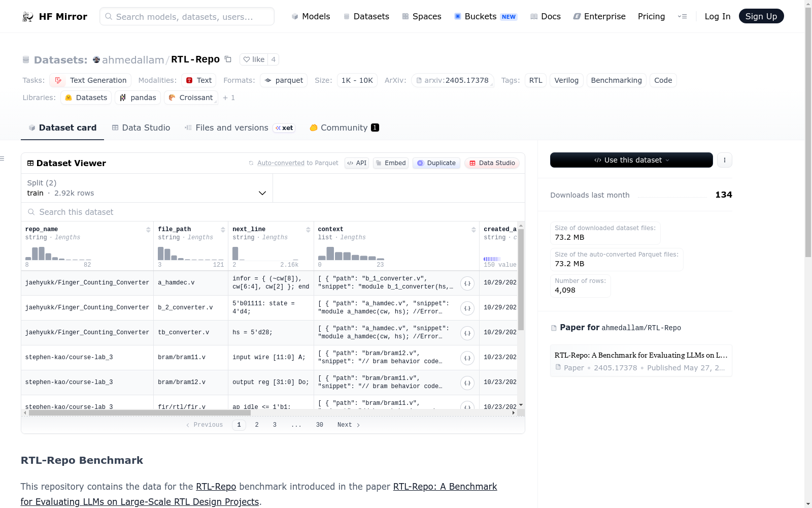
Task: Click the API button in Dataset Viewer
Action: tap(357, 163)
